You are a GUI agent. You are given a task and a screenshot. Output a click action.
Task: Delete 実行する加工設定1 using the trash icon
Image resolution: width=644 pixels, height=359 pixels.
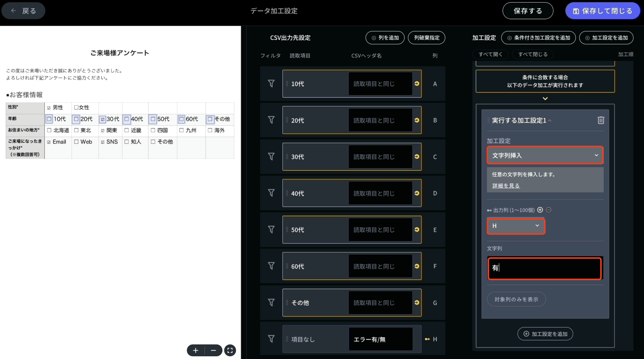(x=601, y=120)
